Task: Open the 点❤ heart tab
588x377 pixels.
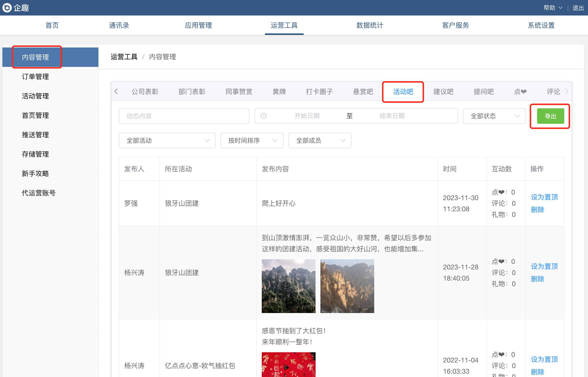Action: pos(520,92)
